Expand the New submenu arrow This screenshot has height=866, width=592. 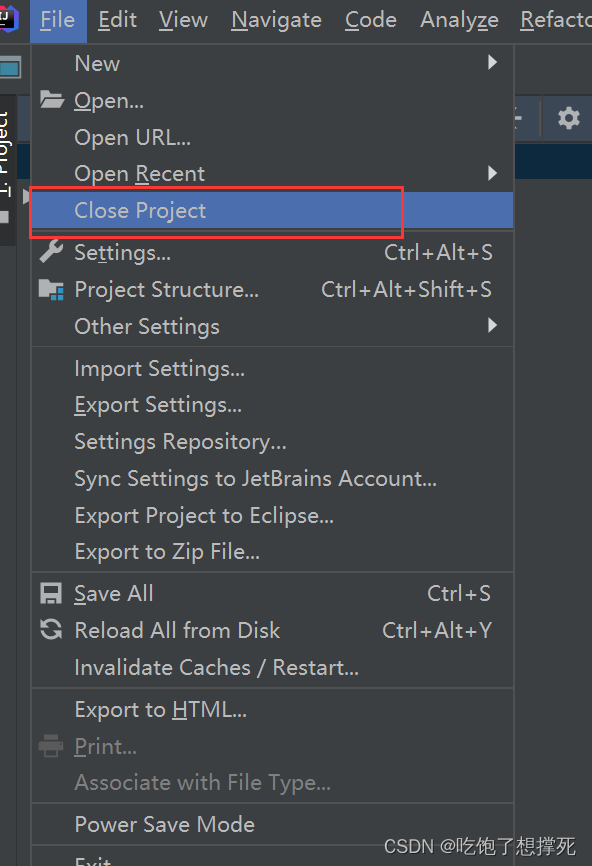point(493,62)
